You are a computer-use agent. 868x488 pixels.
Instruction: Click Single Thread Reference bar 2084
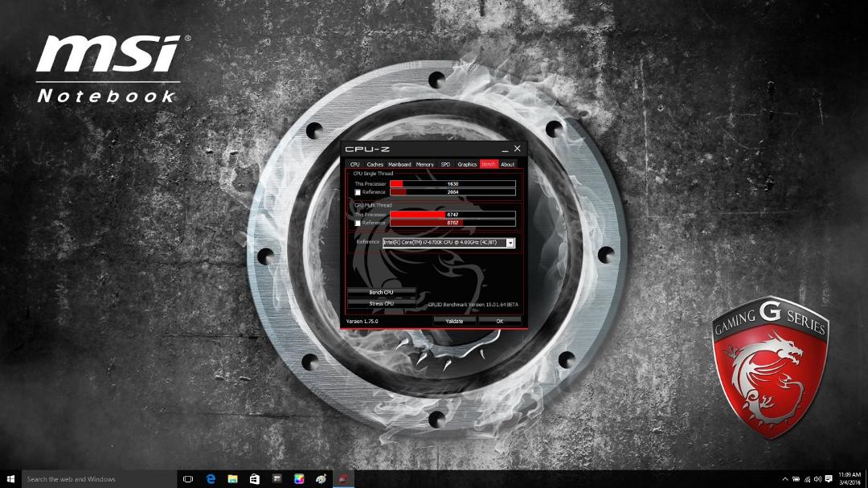pos(452,192)
